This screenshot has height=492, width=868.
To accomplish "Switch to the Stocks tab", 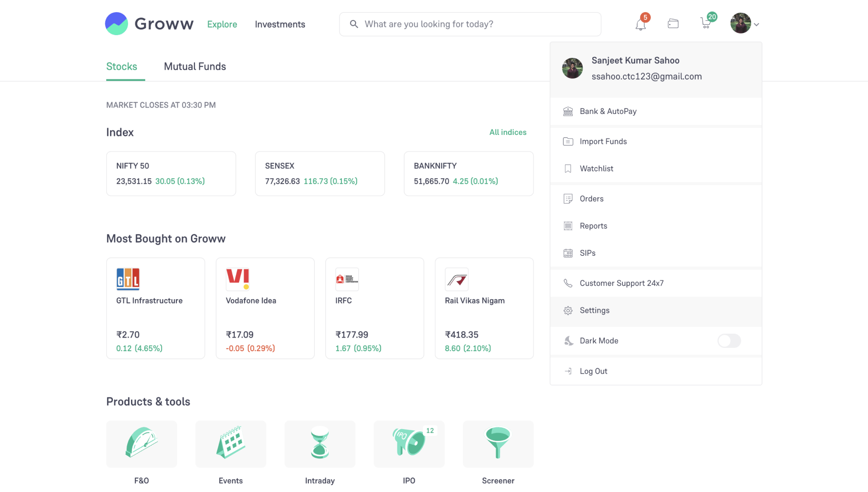I will click(x=122, y=67).
